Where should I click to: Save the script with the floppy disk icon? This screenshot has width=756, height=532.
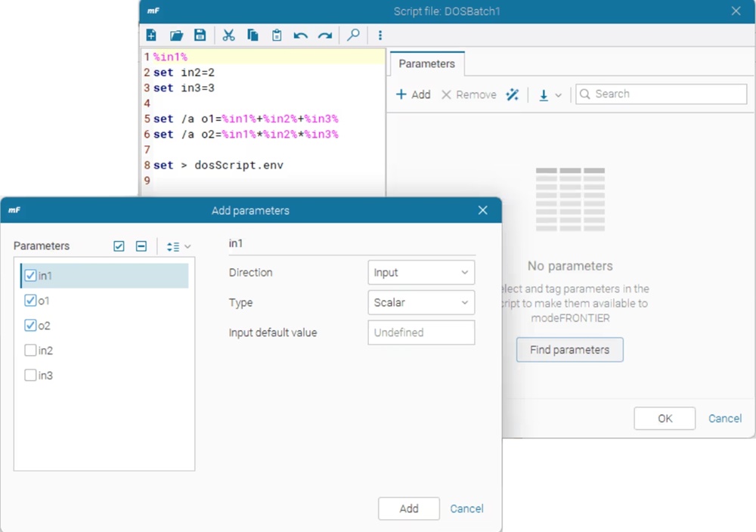[200, 36]
